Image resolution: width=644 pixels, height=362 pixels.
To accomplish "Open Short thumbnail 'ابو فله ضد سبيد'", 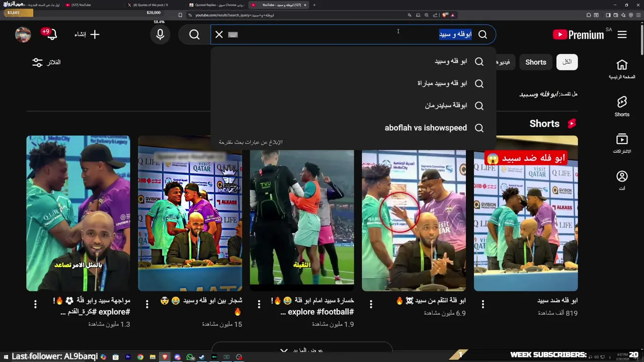I will (526, 213).
